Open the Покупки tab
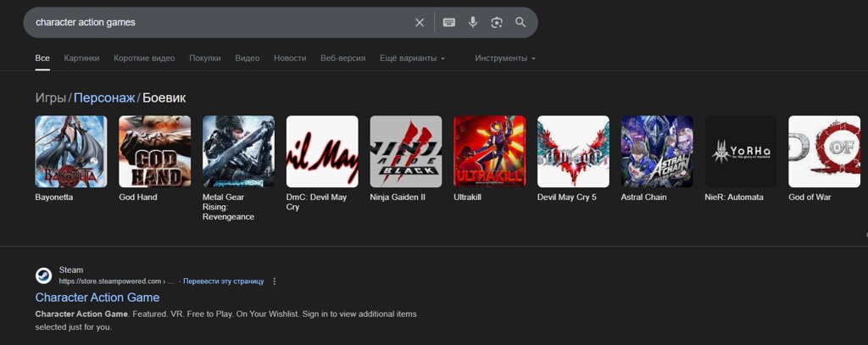Viewport: 868px width, 345px height. coord(205,58)
